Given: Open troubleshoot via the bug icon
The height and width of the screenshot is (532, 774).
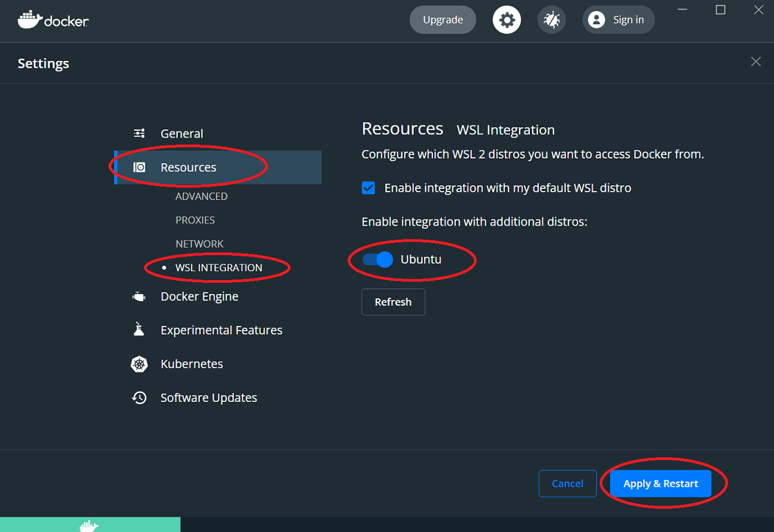Looking at the screenshot, I should (x=551, y=20).
